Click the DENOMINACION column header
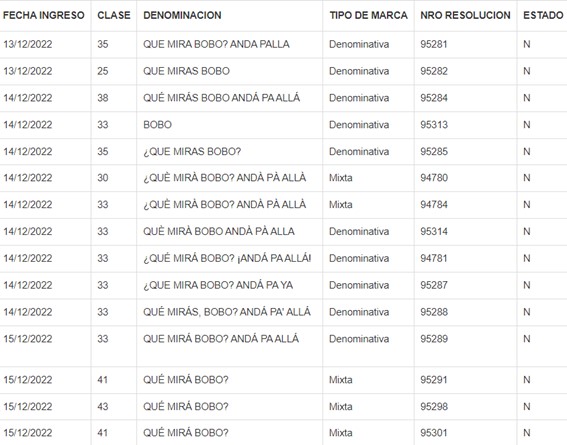Viewport: 567px width, 445px height. click(182, 15)
